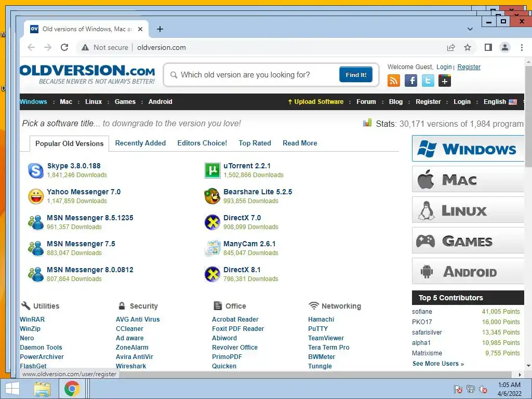Select Android in the navigation bar
Screen dimensions: 532x399
pos(160,102)
